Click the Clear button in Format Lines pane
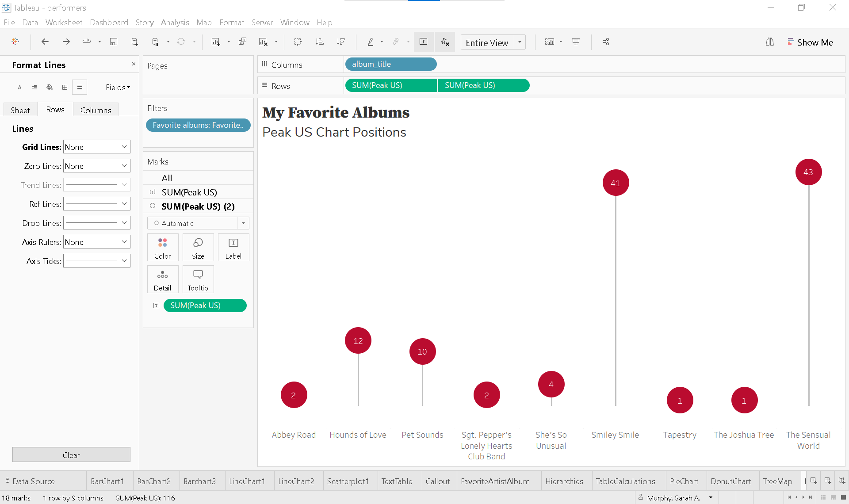This screenshot has width=849, height=504. coord(71,454)
